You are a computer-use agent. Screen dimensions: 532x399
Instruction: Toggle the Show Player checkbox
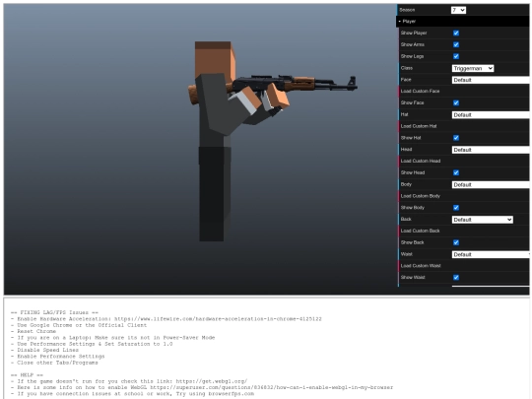(456, 33)
